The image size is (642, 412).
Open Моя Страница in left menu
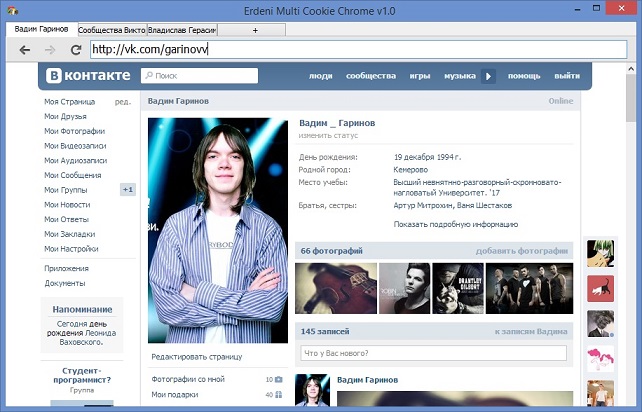70,102
